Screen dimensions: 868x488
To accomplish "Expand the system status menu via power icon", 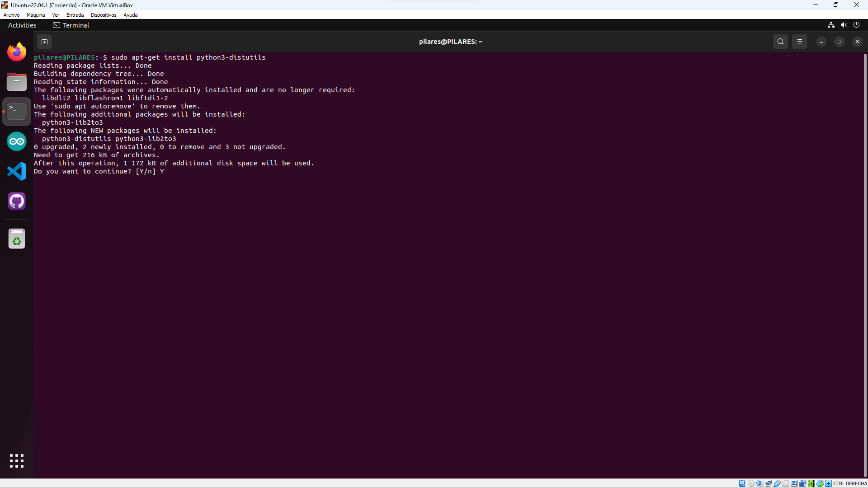I will [x=856, y=25].
